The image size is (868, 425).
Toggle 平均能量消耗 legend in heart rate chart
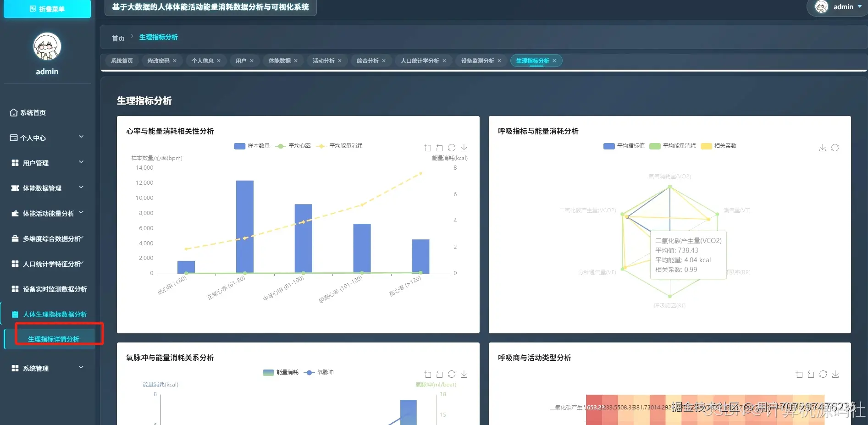click(x=339, y=146)
